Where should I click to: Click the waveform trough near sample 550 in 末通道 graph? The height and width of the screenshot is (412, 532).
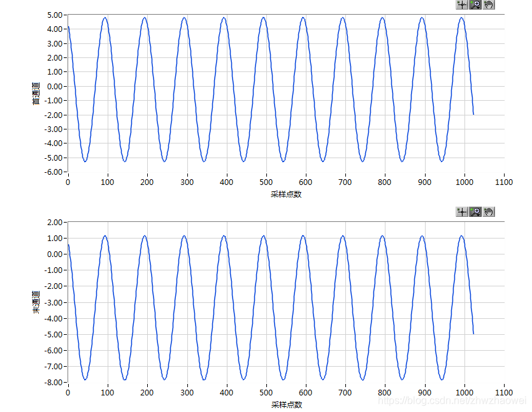click(284, 379)
